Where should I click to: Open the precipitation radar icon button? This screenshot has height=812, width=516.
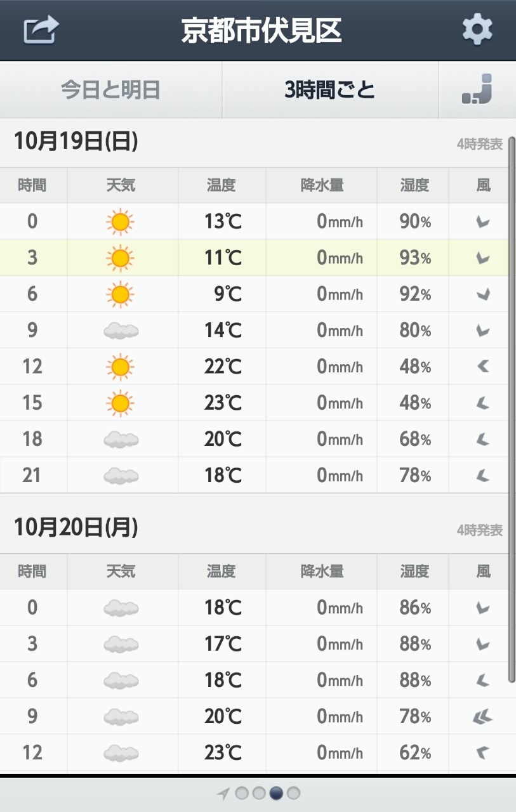pyautogui.click(x=477, y=89)
